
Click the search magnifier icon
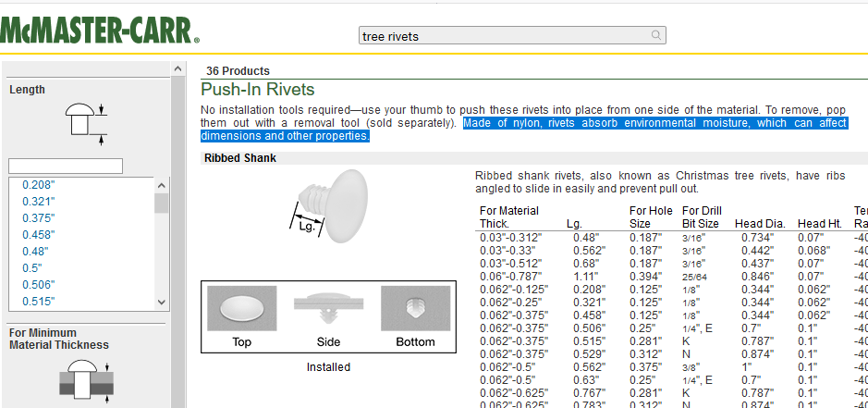[x=656, y=35]
